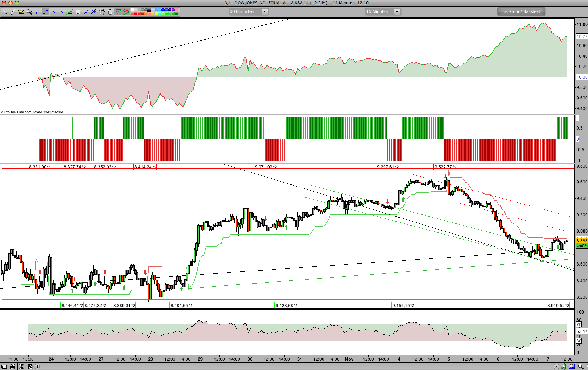Click the RSI oversold 30 level label

coord(579,341)
